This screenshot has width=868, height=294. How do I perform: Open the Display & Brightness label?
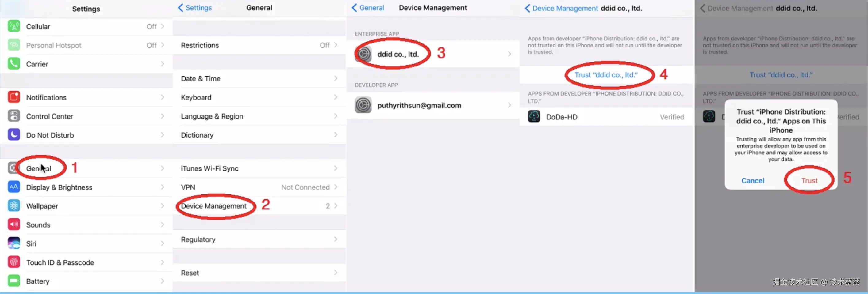click(x=59, y=187)
